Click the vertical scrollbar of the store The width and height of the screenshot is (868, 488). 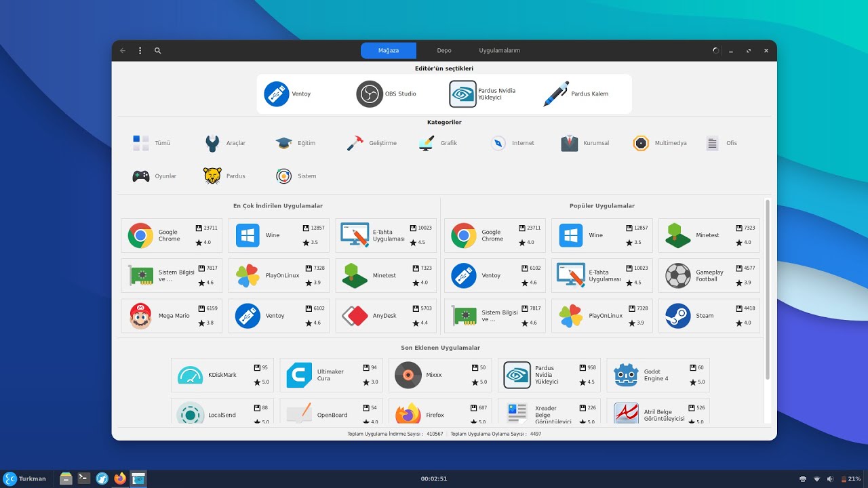click(x=768, y=289)
